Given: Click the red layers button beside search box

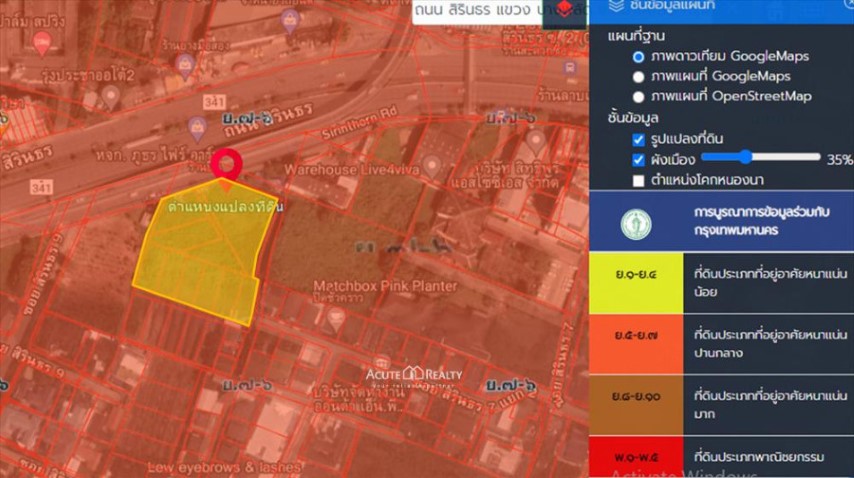Looking at the screenshot, I should point(565,10).
